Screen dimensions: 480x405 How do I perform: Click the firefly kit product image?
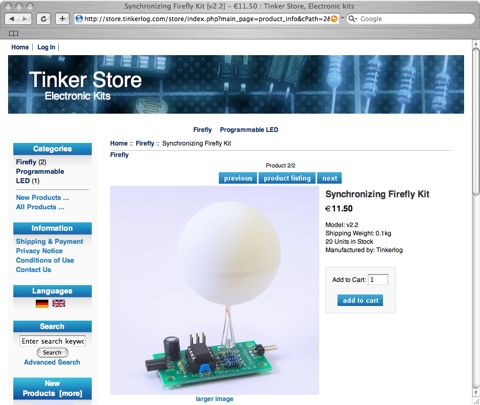(214, 290)
